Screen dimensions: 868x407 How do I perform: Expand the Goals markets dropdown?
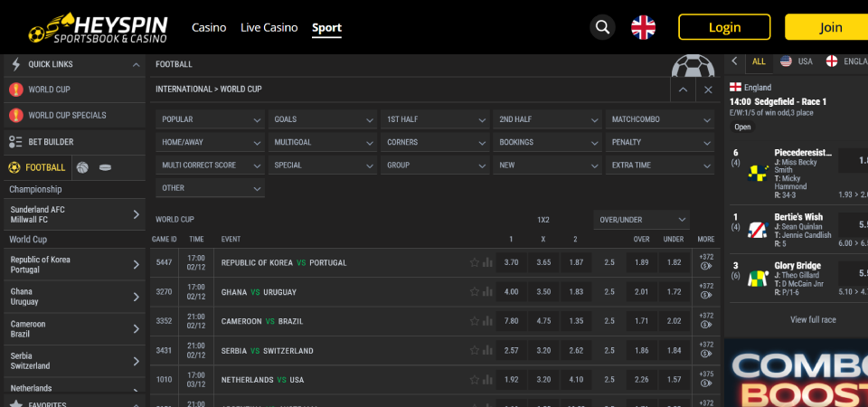coord(323,119)
